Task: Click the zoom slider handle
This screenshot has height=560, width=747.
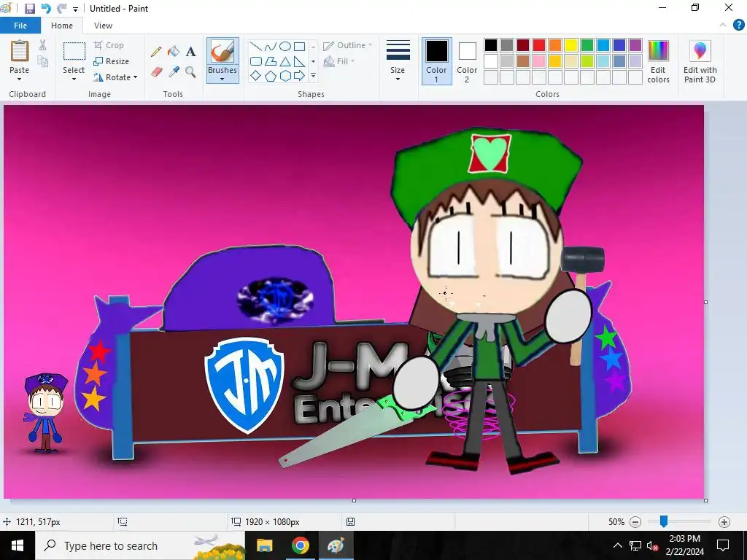Action: click(664, 521)
